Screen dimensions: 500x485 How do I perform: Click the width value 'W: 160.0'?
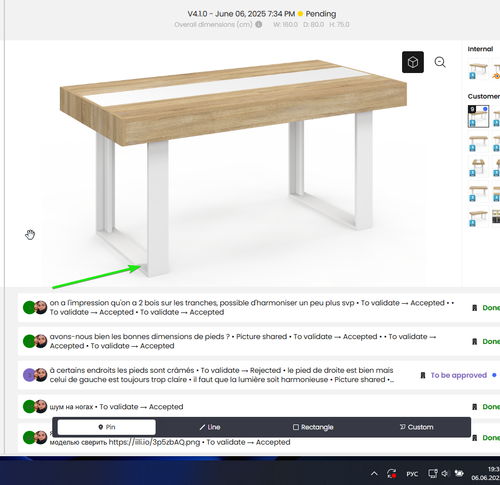(x=285, y=24)
